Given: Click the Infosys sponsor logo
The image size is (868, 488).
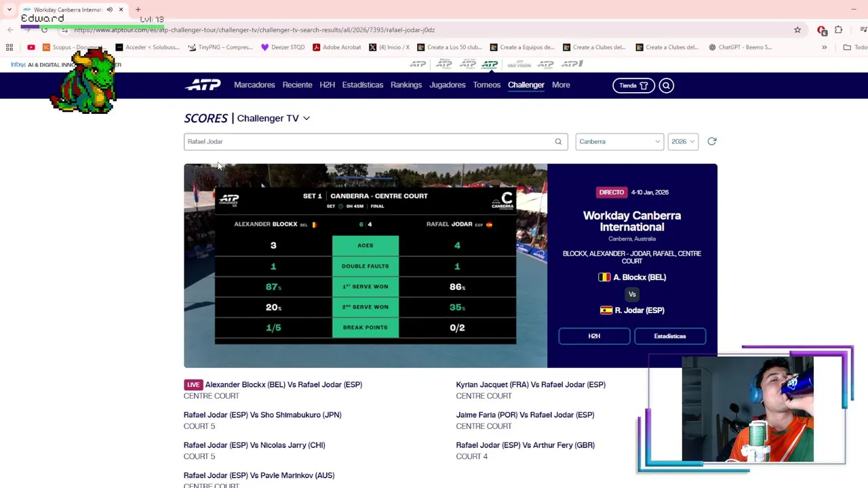Looking at the screenshot, I should [x=18, y=64].
